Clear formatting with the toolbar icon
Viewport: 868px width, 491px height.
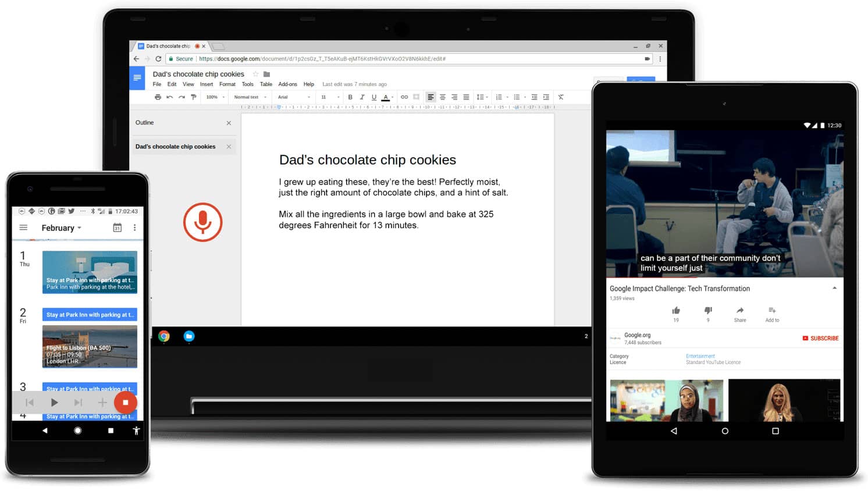pyautogui.click(x=560, y=97)
